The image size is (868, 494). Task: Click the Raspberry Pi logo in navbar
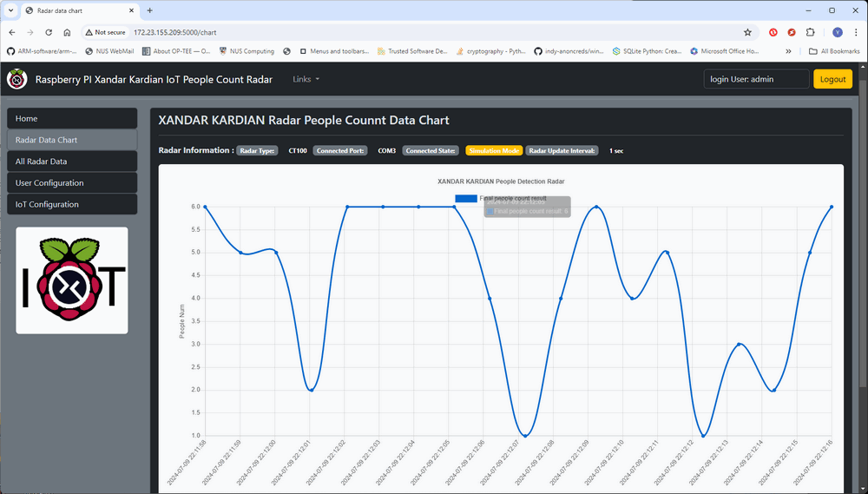tap(17, 79)
